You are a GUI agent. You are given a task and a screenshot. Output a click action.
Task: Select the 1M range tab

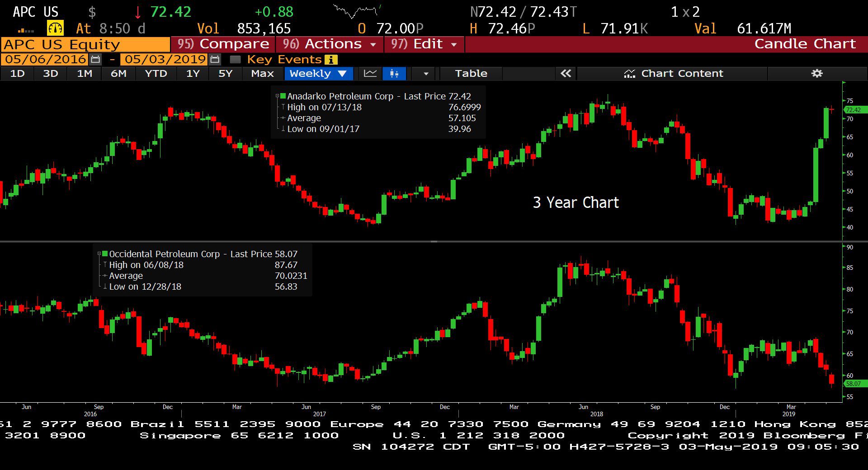(x=85, y=74)
